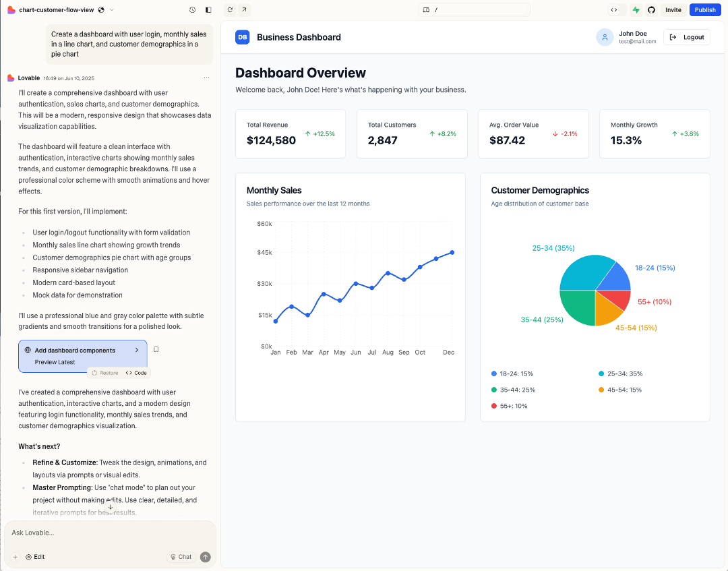The width and height of the screenshot is (728, 571).
Task: Log out using the Logout button
Action: point(687,37)
